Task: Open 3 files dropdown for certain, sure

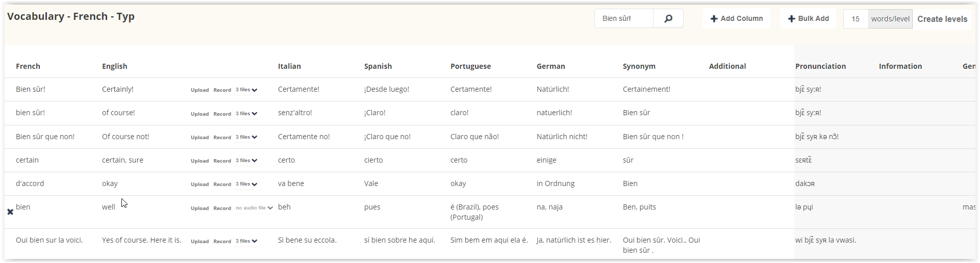Action: point(247,161)
